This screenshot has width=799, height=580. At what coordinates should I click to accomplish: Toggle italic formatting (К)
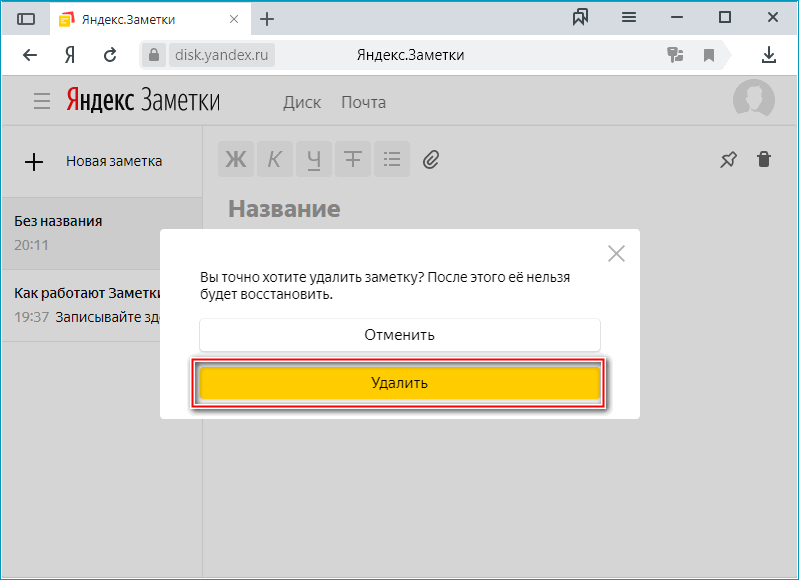[275, 159]
